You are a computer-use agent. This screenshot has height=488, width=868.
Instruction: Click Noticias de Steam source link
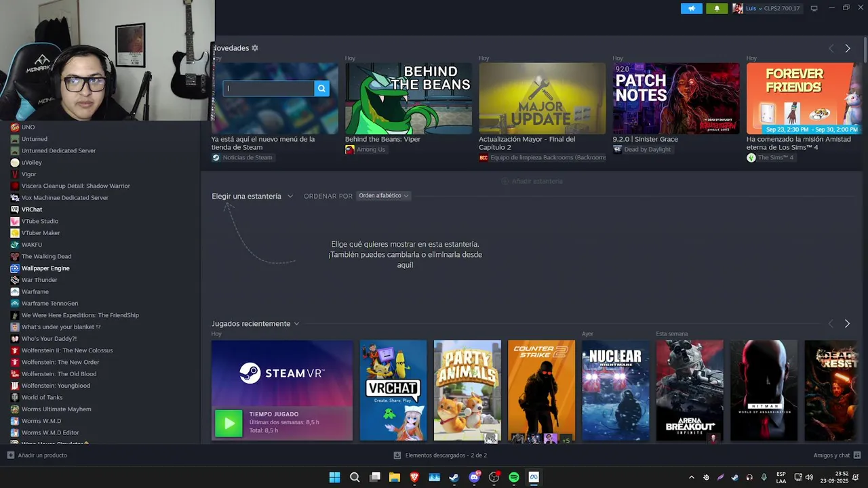[242, 157]
